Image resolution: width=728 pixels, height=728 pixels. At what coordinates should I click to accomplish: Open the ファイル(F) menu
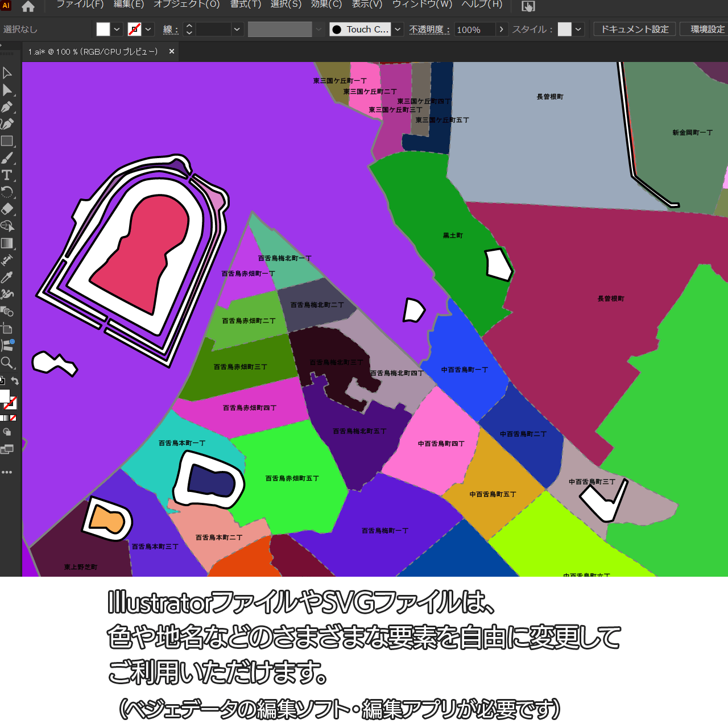point(80,5)
